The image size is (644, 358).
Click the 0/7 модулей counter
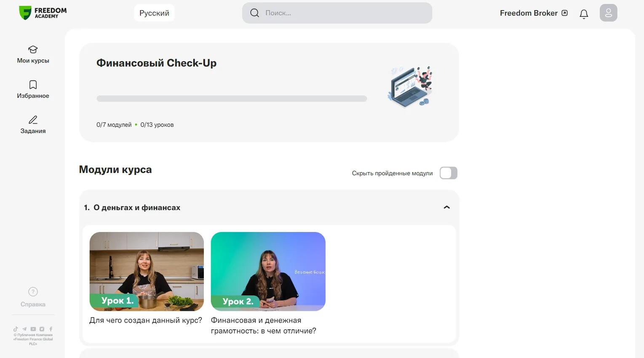[x=114, y=125]
